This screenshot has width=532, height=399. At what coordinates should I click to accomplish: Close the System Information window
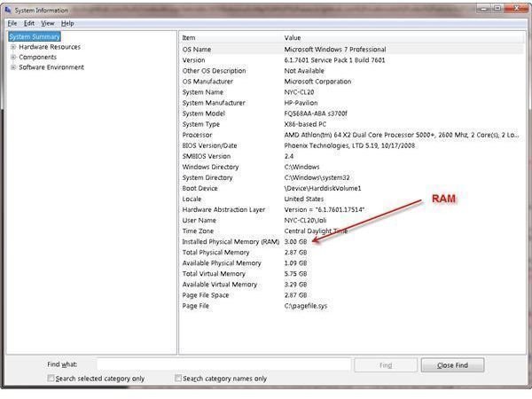[x=516, y=9]
